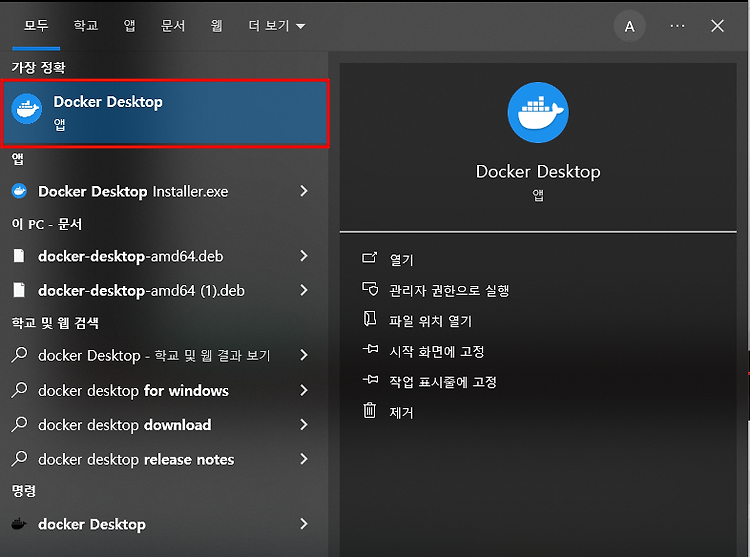Screen dimensions: 750x557
Task: Select suggestion docker desktop release notes
Action: click(x=164, y=459)
